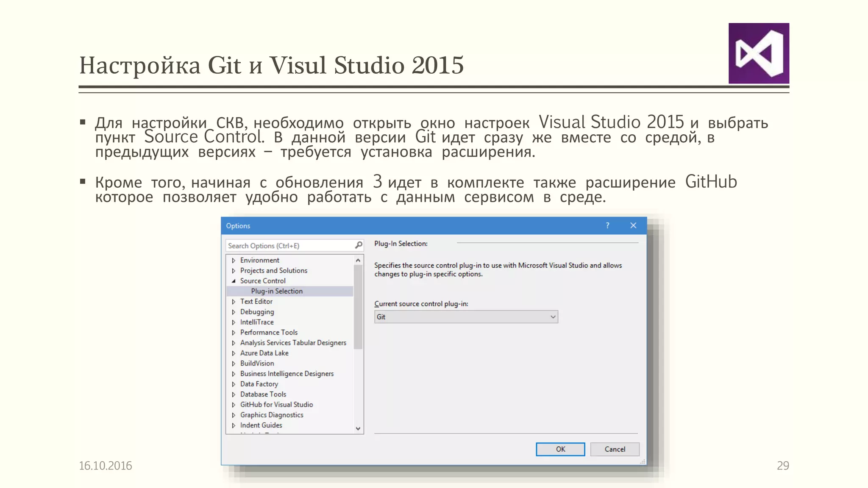Expand the Projects and Solutions arrow
The width and height of the screenshot is (868, 488).
point(234,271)
